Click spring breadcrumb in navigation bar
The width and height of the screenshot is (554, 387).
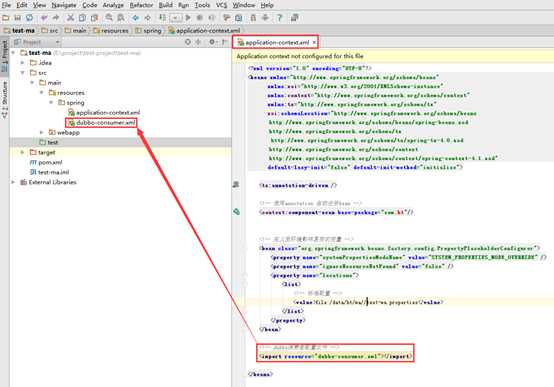pos(148,31)
